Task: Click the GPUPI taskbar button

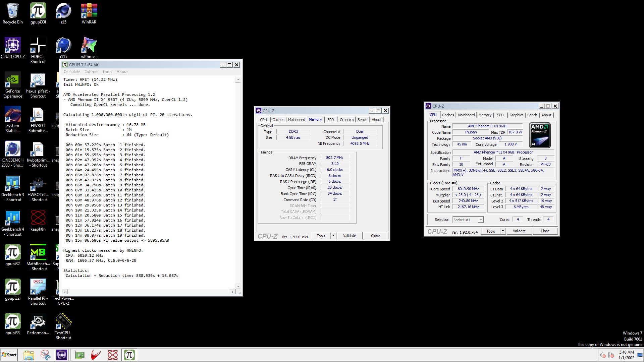Action: [x=129, y=355]
